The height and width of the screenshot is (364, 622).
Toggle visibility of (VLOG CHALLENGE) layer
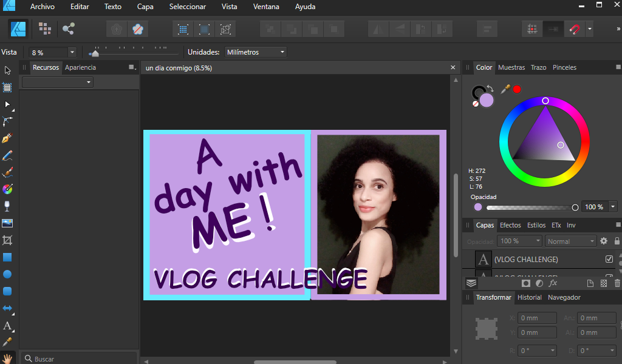pyautogui.click(x=609, y=259)
